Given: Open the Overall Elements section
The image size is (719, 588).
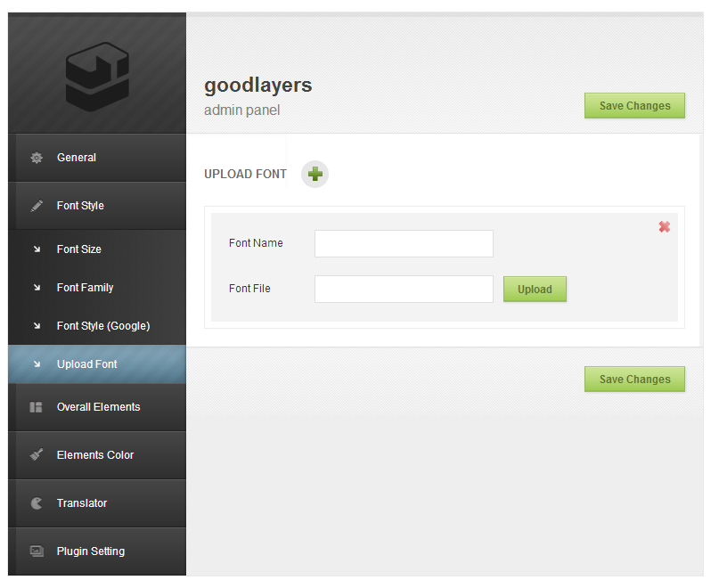Looking at the screenshot, I should tap(97, 407).
